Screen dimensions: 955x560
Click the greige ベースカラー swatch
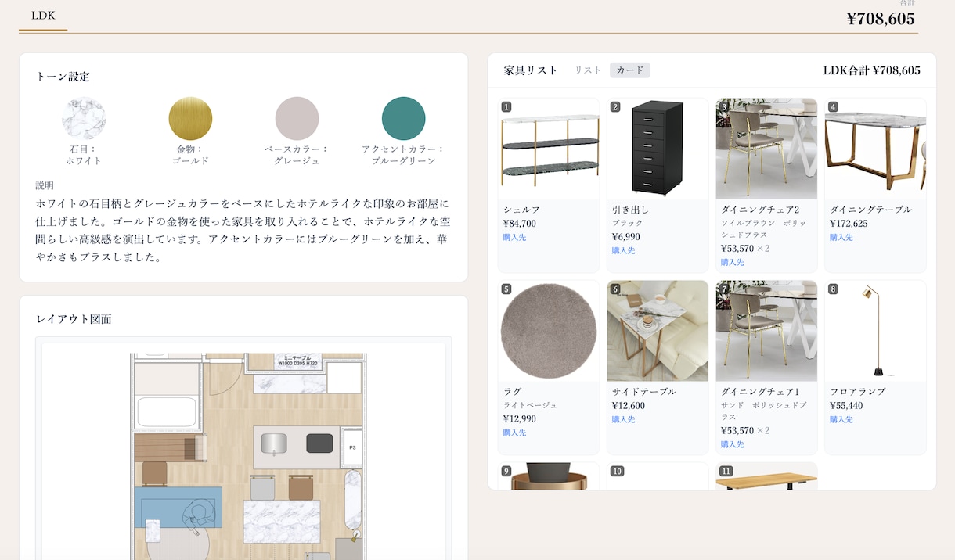point(297,119)
